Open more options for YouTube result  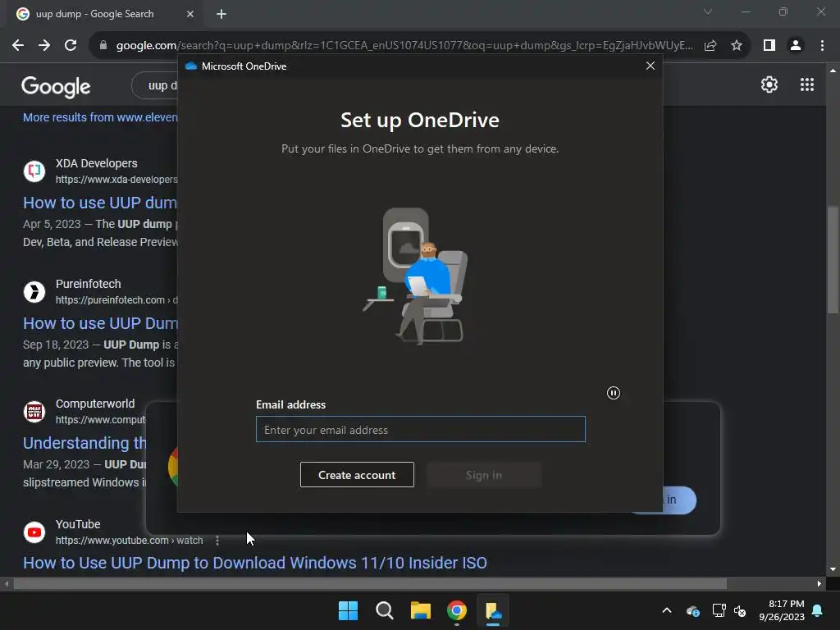point(217,541)
